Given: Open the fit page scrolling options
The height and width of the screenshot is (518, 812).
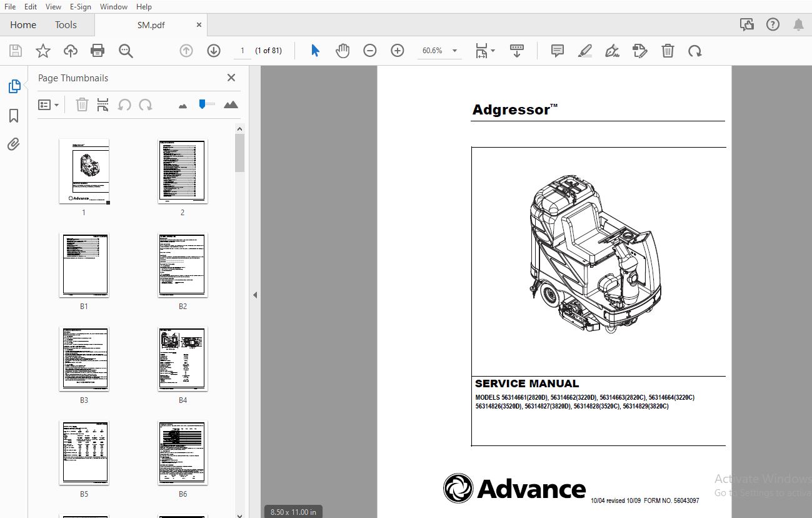Looking at the screenshot, I should (484, 51).
